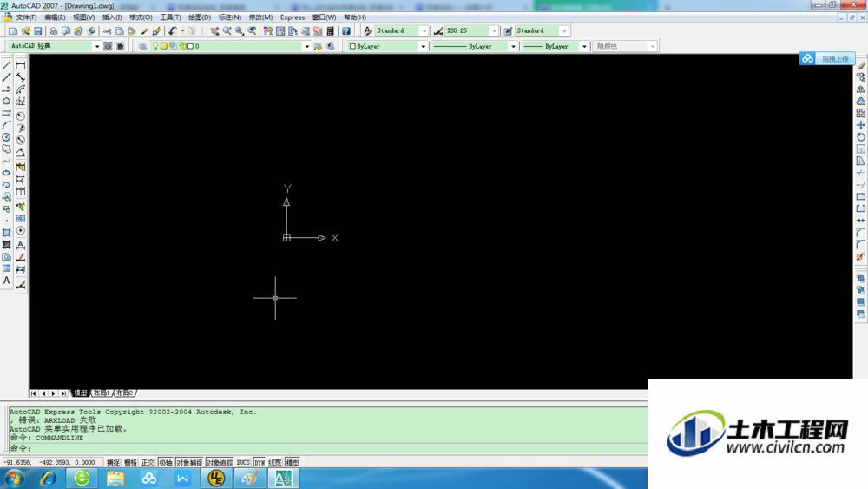Viewport: 868px width, 489px height.
Task: Select the Erase tool in Modify toolbar
Action: [x=861, y=65]
